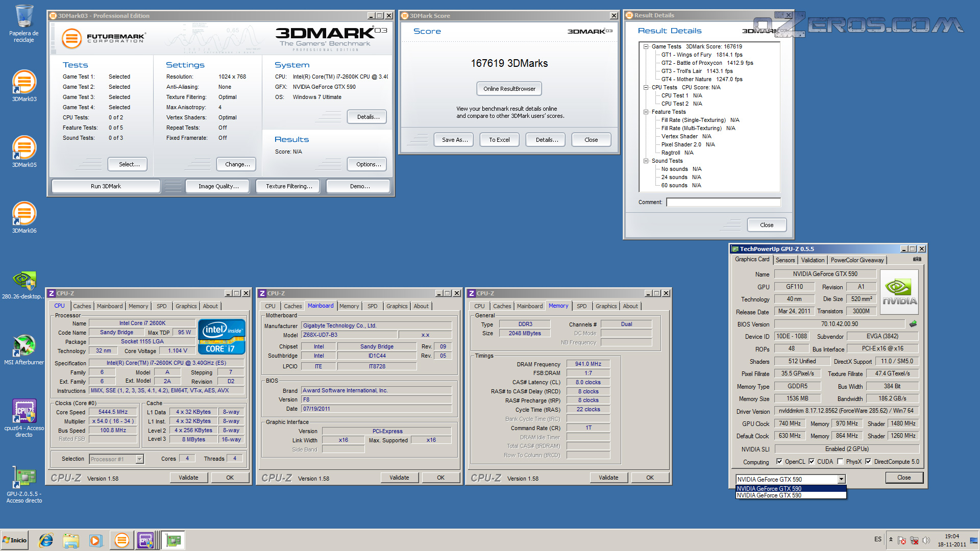Open Graphics tab in the rightmost CPU-Z window

point(606,306)
